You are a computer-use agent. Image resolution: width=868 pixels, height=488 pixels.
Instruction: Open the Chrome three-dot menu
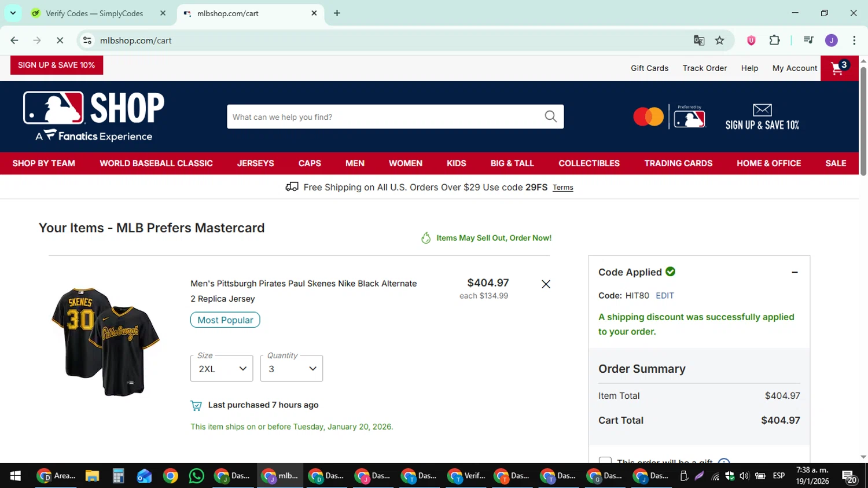(854, 41)
